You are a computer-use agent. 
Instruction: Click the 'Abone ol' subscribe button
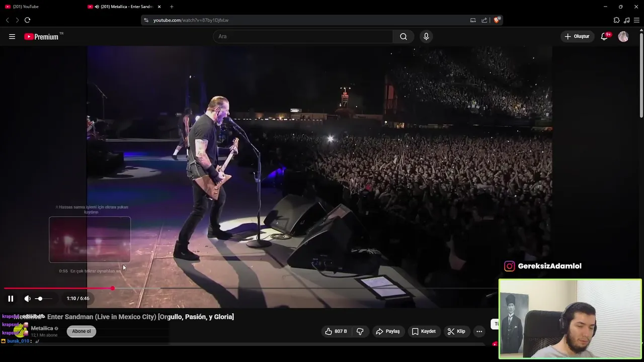click(82, 331)
